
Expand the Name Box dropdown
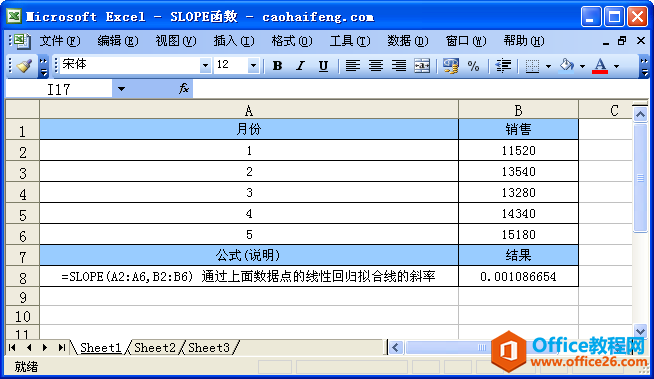coord(121,89)
